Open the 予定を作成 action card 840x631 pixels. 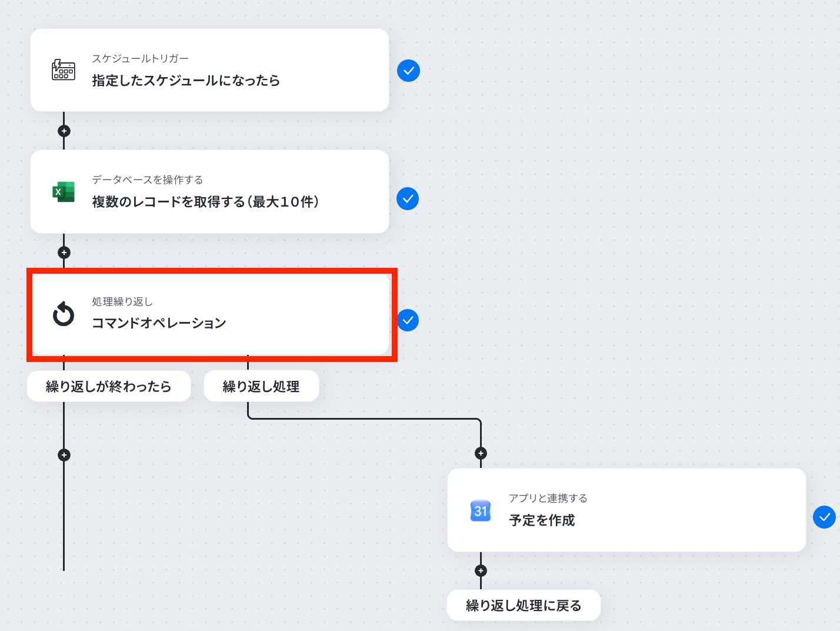pyautogui.click(x=626, y=510)
